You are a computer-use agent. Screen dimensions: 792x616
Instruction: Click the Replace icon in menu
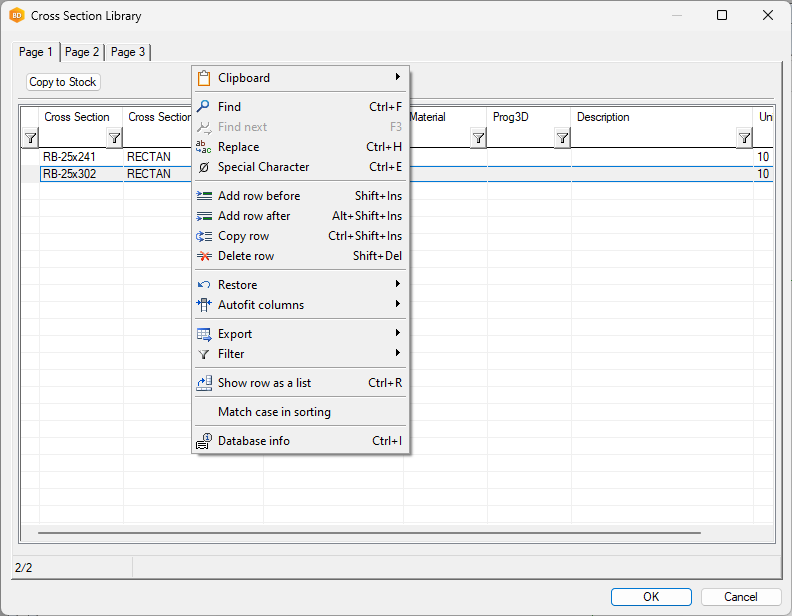click(x=204, y=147)
